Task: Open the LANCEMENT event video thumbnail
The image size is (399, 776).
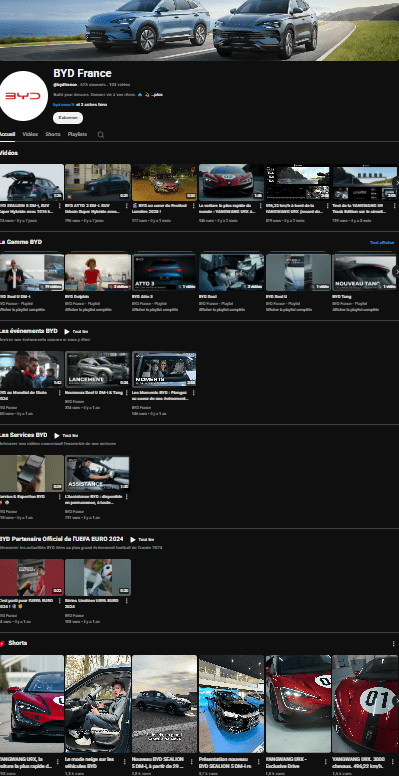Action: [98, 369]
